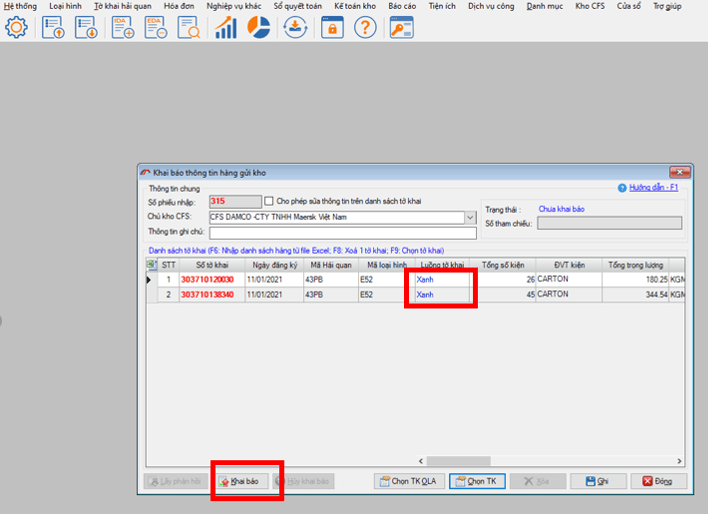The width and height of the screenshot is (708, 514).
Task: Click the question mark help icon
Action: [365, 28]
